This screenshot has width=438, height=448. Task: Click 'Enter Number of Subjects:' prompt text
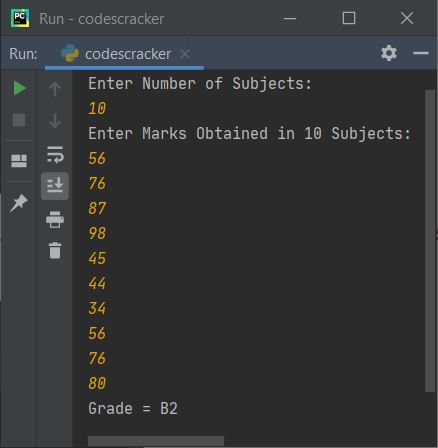[x=200, y=83]
